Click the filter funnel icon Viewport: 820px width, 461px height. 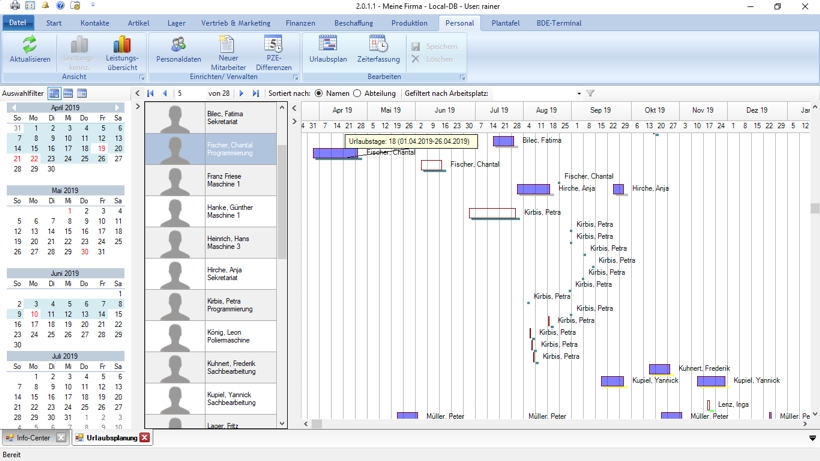(x=590, y=94)
